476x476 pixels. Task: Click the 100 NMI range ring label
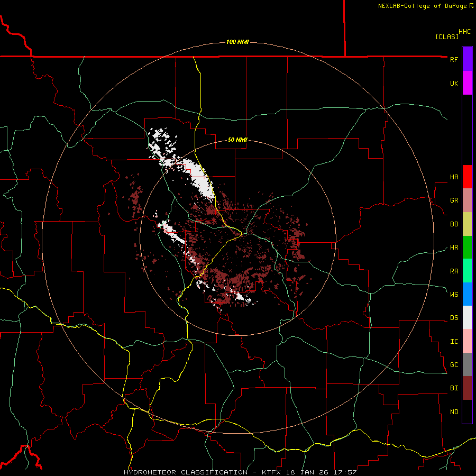[237, 42]
